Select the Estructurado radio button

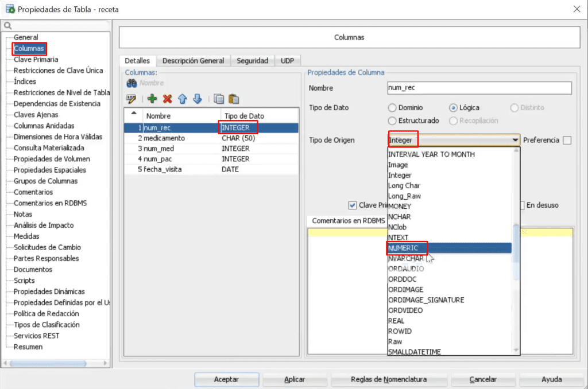(x=392, y=120)
